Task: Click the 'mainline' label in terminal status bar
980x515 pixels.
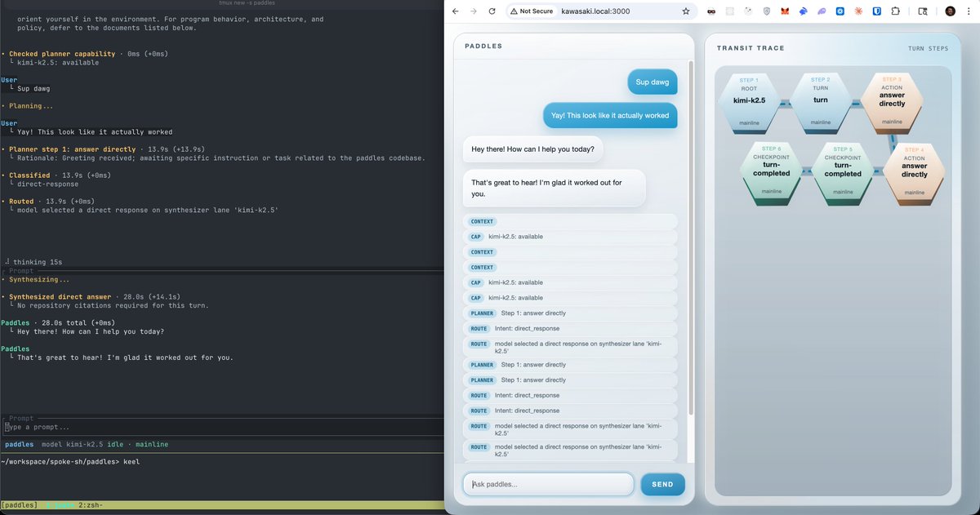Action: (152, 444)
